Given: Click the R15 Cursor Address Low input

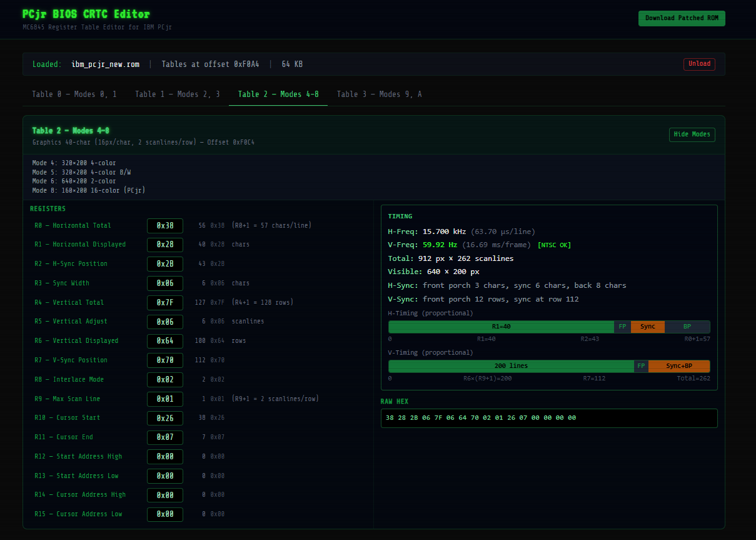Looking at the screenshot, I should [165, 514].
